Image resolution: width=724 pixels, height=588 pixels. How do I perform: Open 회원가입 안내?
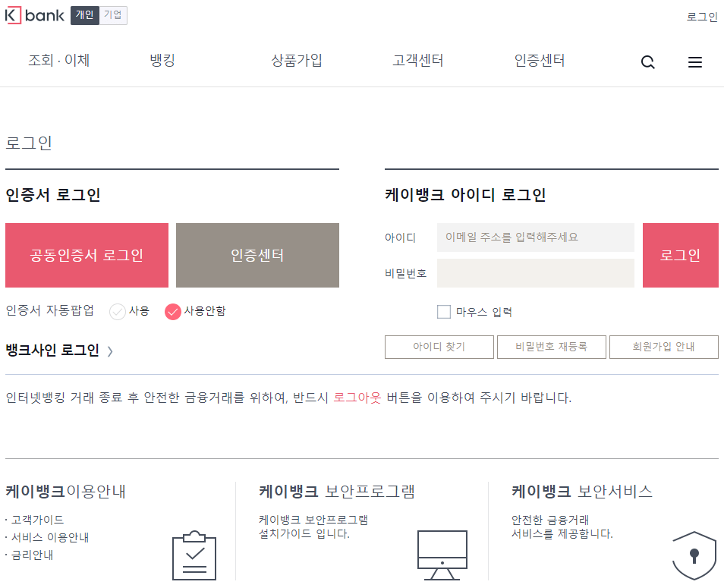click(x=663, y=347)
